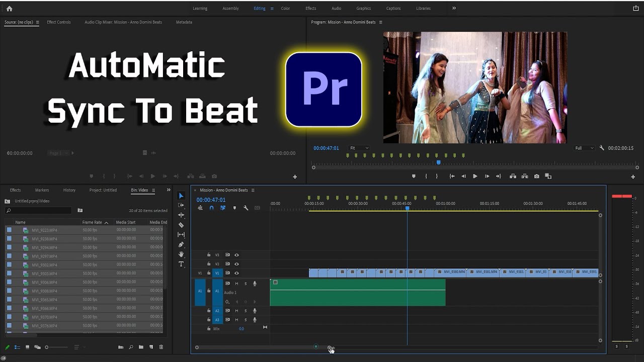The image size is (644, 362).
Task: Click New Bin folder icon
Action: click(141, 347)
